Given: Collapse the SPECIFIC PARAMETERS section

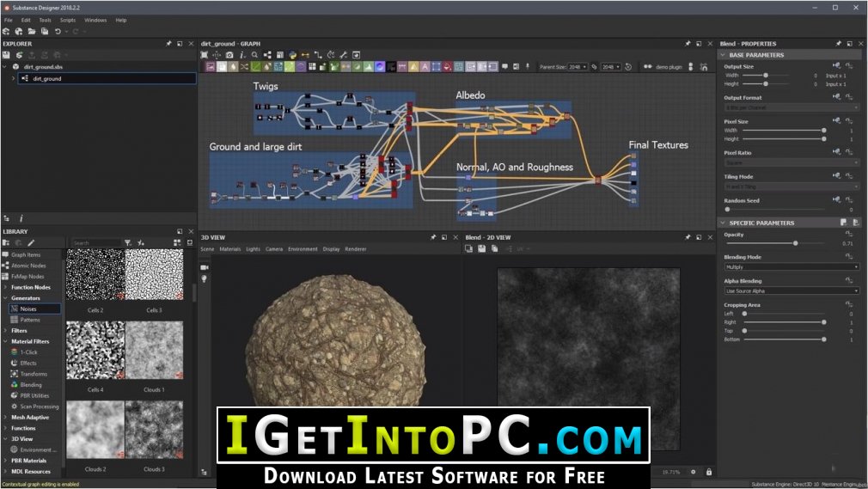Looking at the screenshot, I should [x=723, y=223].
